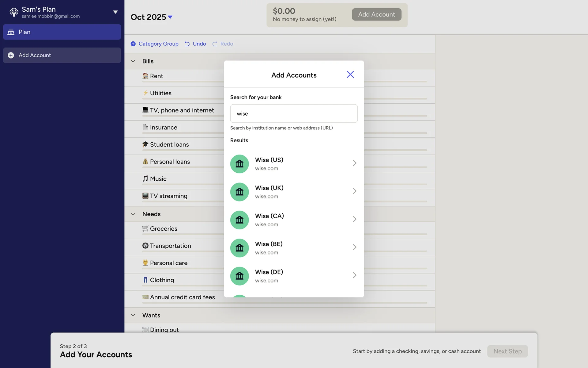Click the YNAB tree logo icon
Viewport: 588px width, 368px height.
click(14, 12)
